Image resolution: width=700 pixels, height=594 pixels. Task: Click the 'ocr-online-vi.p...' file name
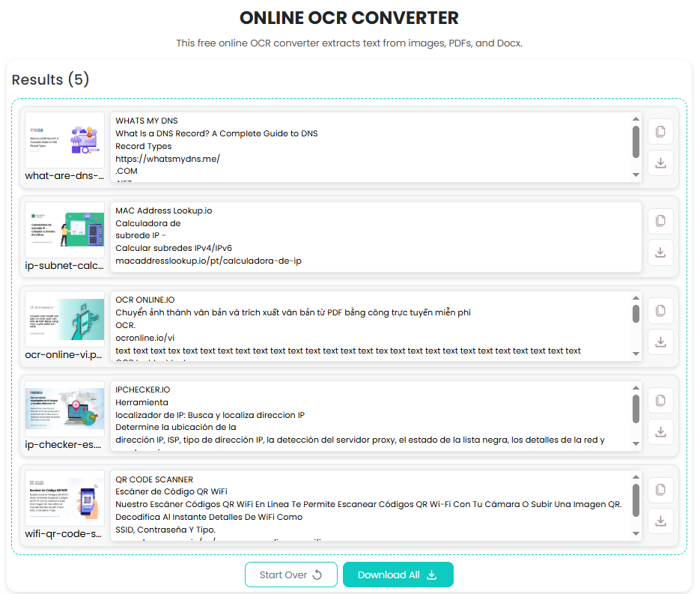64,355
